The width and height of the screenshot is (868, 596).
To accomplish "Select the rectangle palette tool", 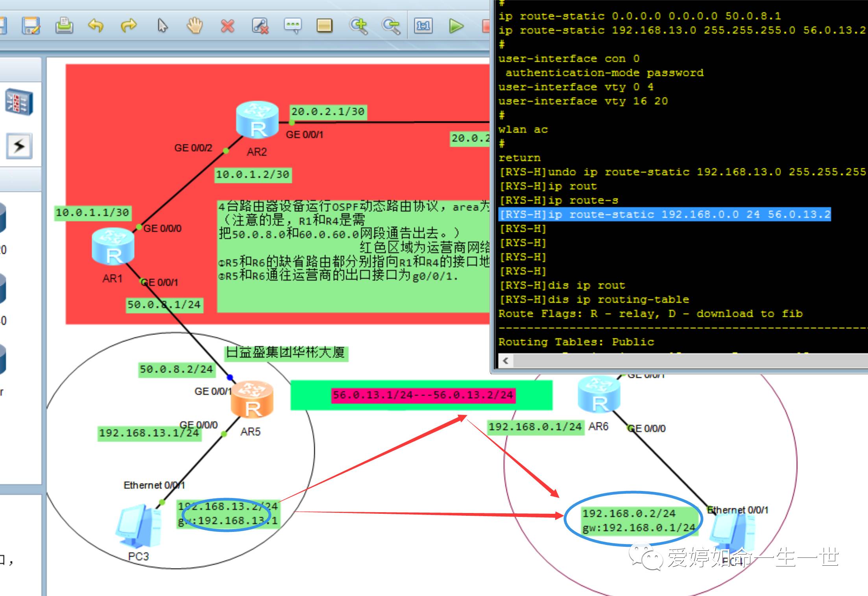I will click(x=325, y=26).
